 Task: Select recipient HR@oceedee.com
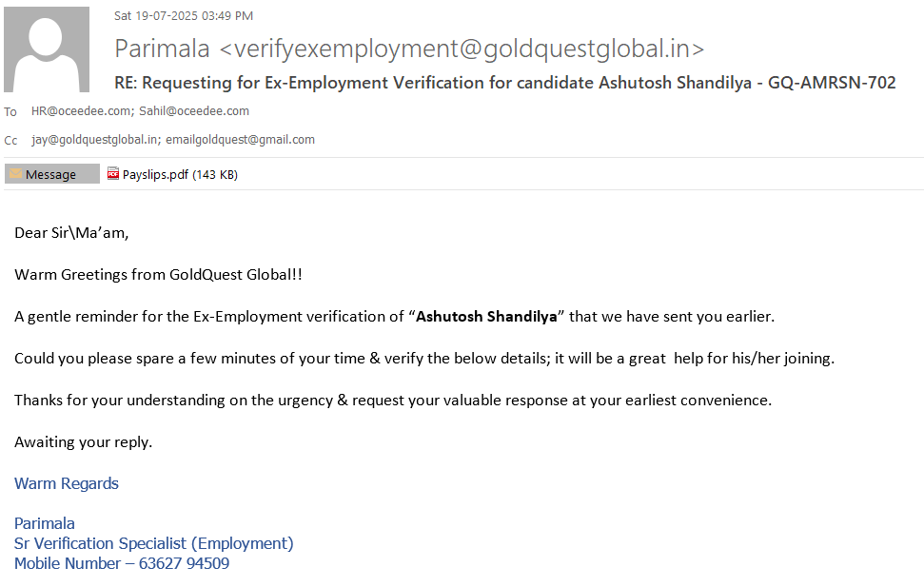(x=81, y=111)
